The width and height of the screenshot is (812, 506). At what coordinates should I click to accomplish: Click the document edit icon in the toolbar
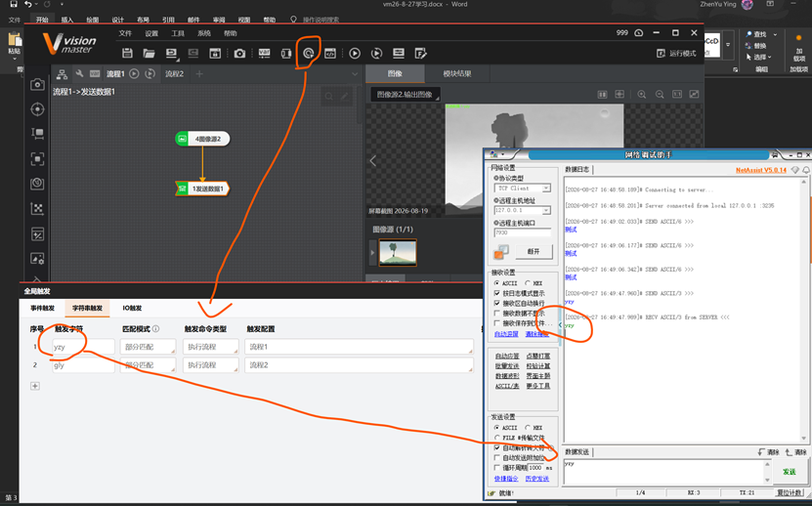[x=420, y=54]
